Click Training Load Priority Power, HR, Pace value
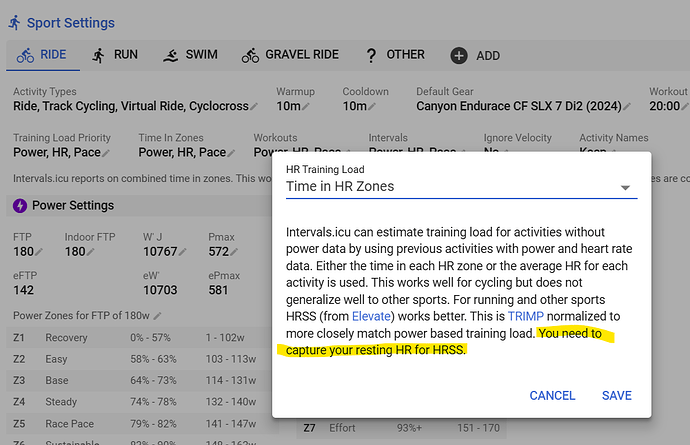 pos(57,153)
